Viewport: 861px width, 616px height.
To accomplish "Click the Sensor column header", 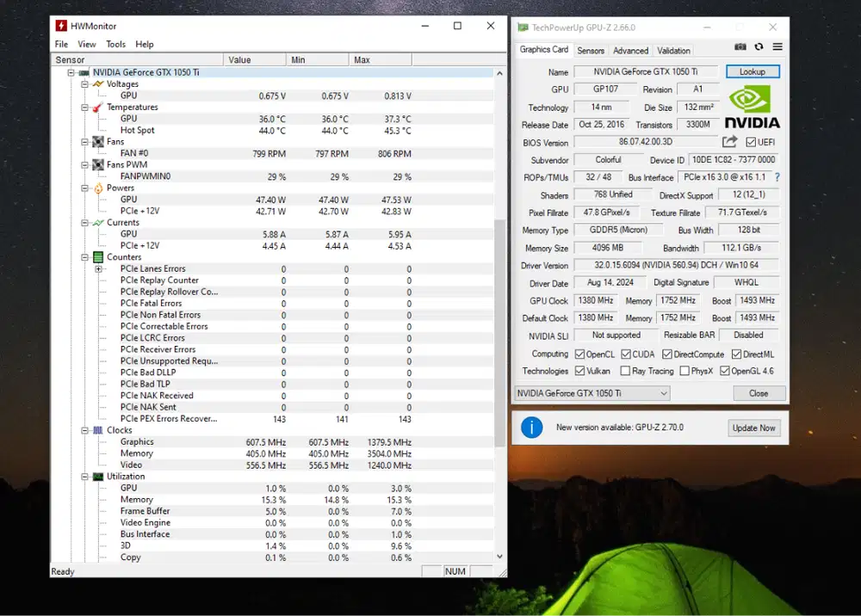I will [137, 59].
